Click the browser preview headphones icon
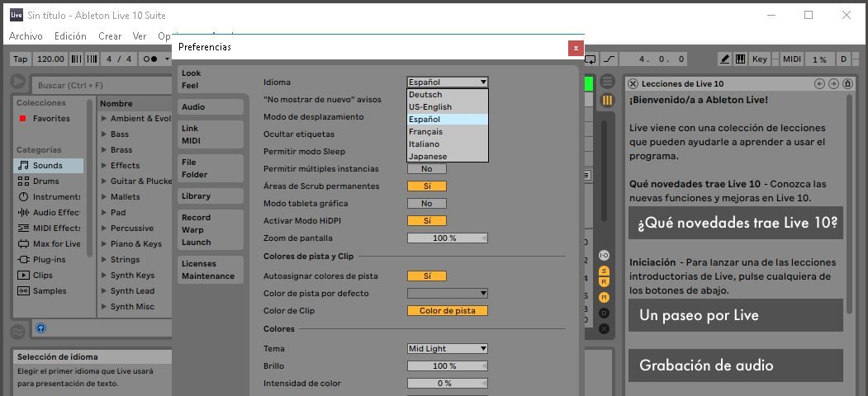The image size is (868, 396). [x=41, y=328]
